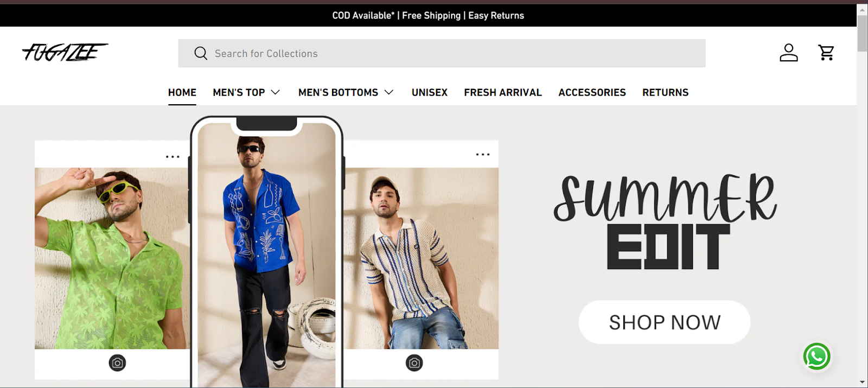Click three dots above striped shirt photo
Viewport: 868px width, 388px height.
click(482, 155)
